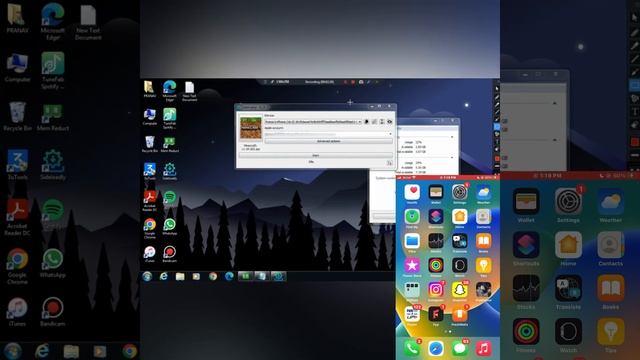Open the log icon beside Idle status

pos(389,163)
